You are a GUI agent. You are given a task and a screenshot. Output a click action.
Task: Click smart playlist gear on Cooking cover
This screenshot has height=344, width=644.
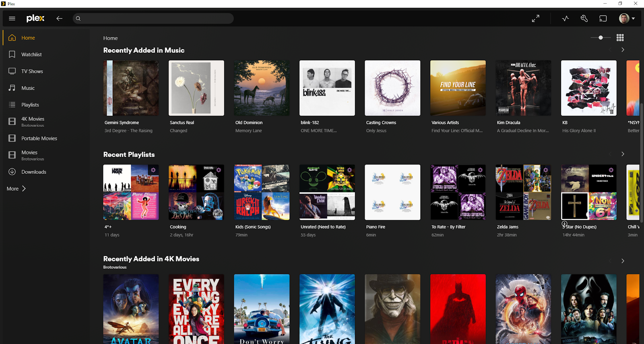point(219,170)
